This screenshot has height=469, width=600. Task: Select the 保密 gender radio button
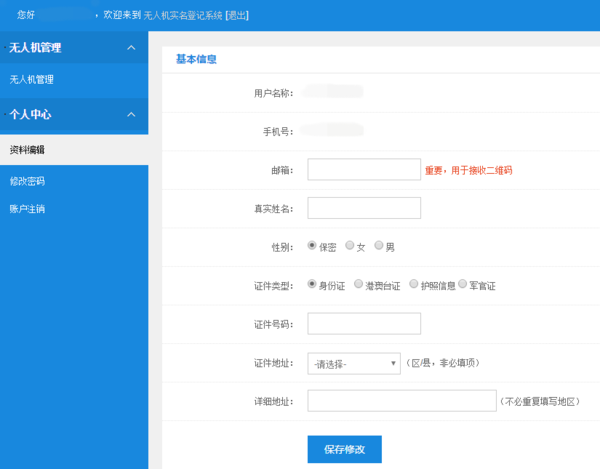point(313,245)
